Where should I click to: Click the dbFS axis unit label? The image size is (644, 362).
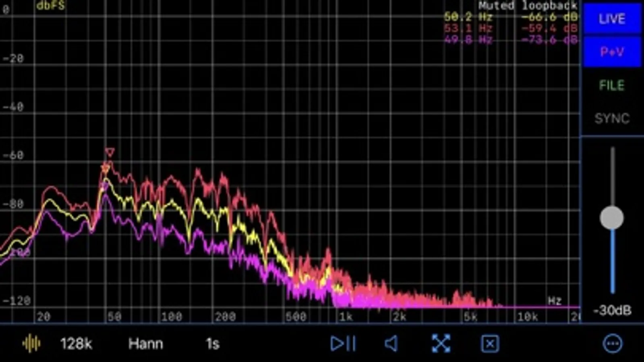51,6
